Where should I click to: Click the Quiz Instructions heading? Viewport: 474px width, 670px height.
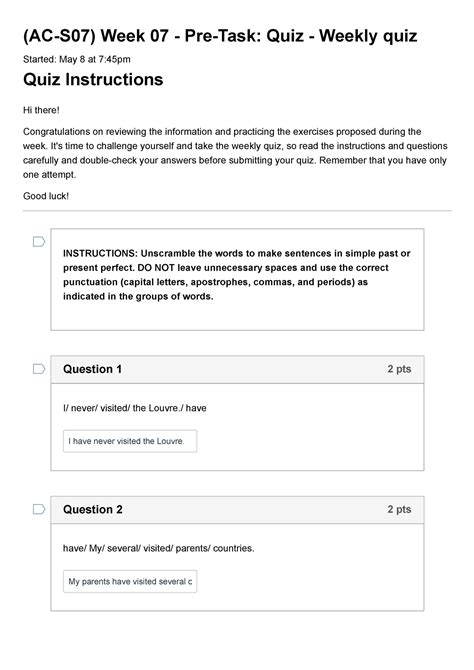pos(93,80)
